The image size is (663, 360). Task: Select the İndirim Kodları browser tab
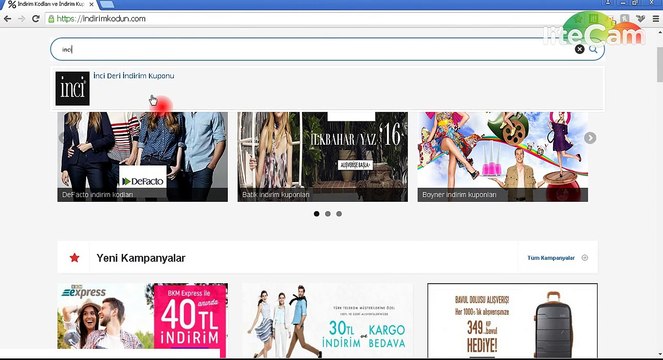[50, 5]
